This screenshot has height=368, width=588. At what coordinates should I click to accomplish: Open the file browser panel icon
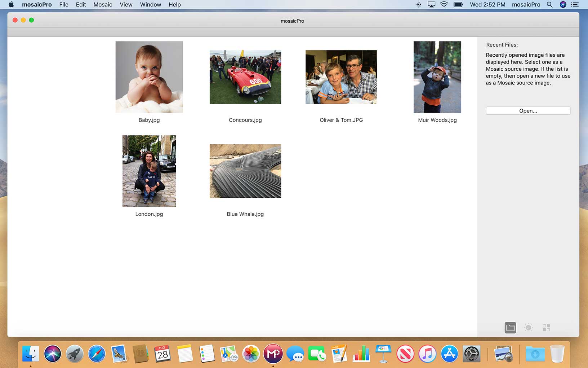(x=509, y=328)
